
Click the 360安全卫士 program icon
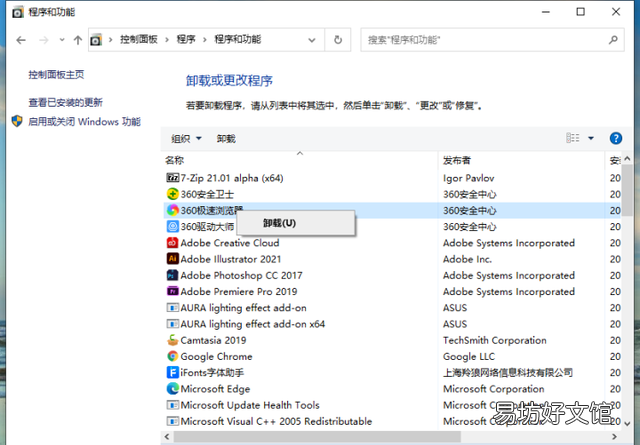pyautogui.click(x=173, y=194)
